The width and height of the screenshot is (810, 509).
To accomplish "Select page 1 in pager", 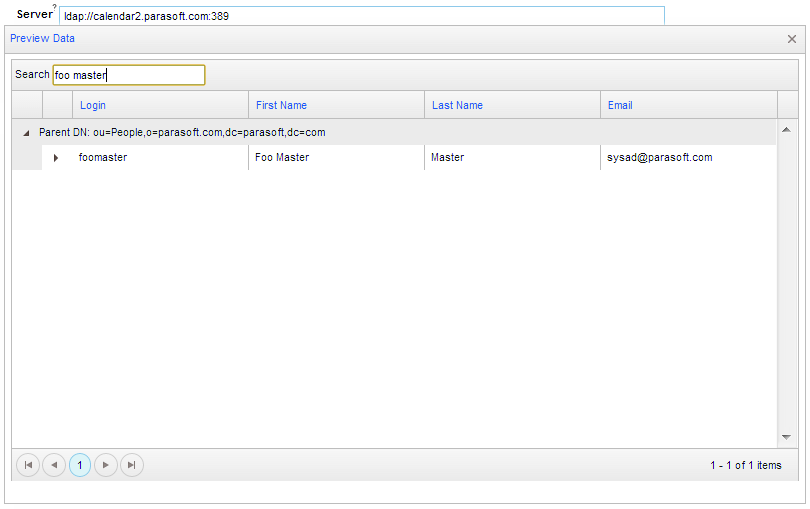I will click(x=80, y=465).
